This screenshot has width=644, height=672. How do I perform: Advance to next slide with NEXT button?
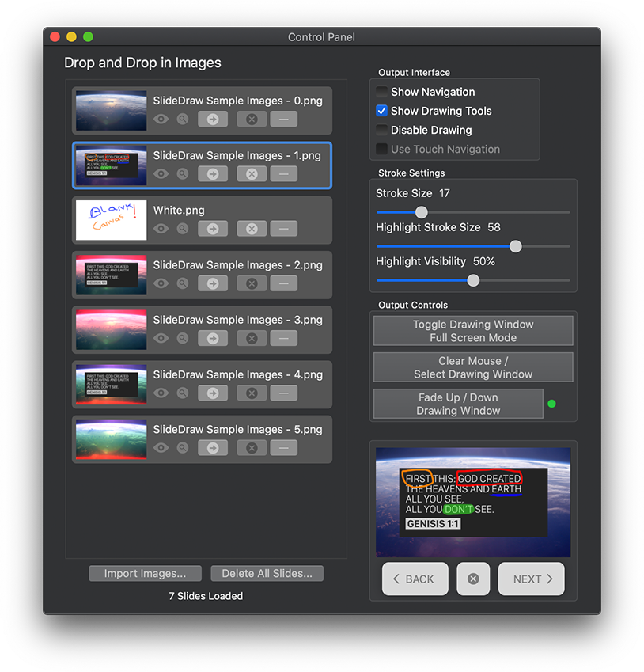pos(532,579)
